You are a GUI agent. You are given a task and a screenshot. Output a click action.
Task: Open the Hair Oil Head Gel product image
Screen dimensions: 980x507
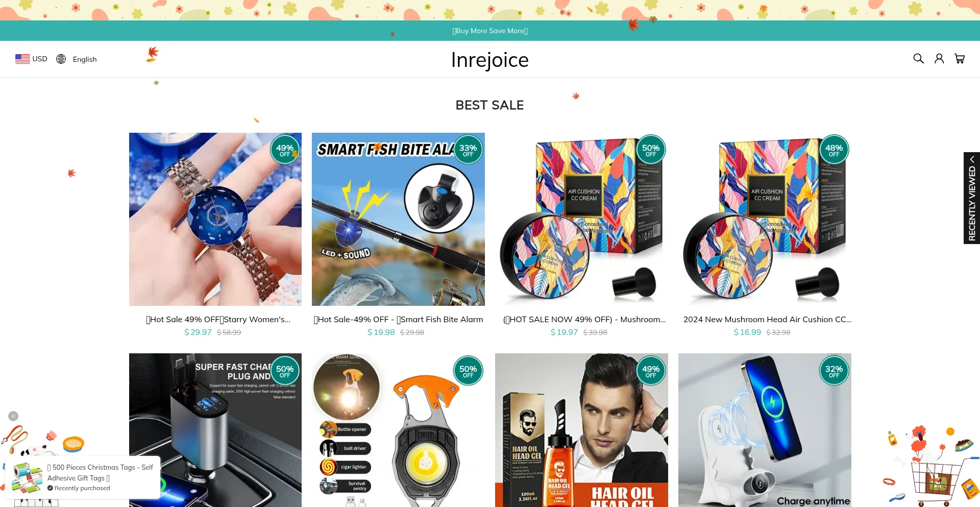click(x=581, y=430)
